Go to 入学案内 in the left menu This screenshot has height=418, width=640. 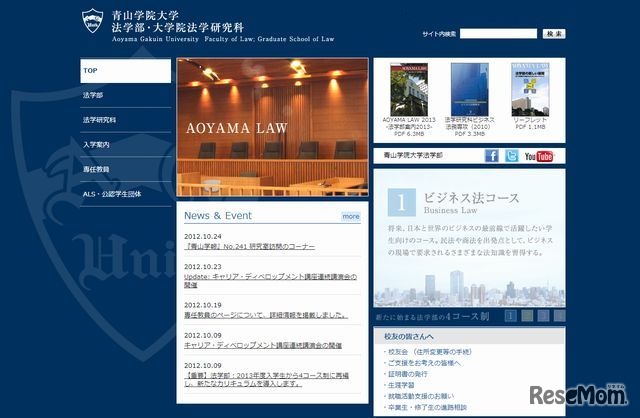[125, 145]
